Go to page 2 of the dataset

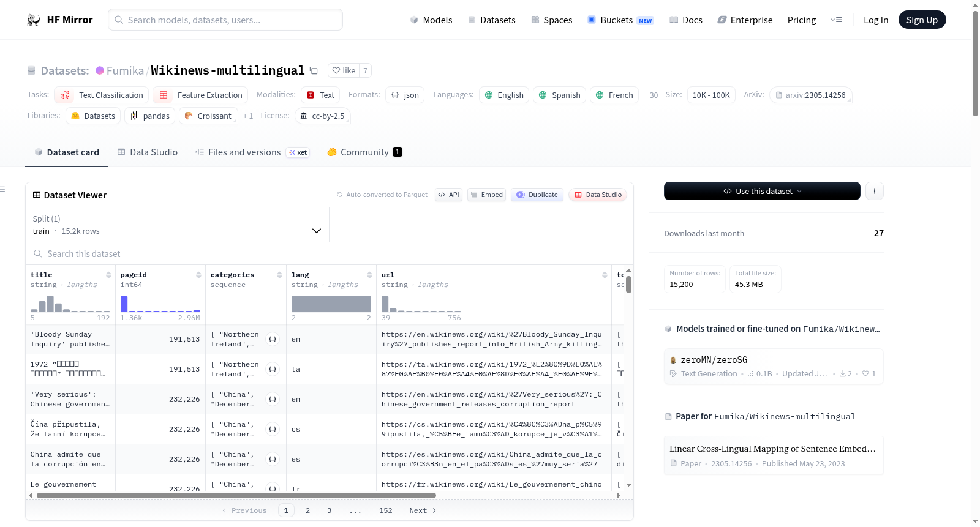(307, 510)
